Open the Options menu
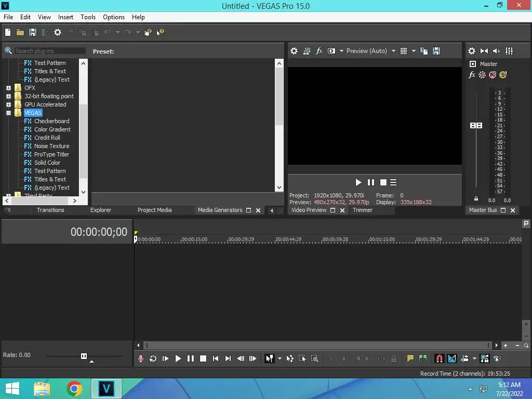Screen dimensions: 532x399 click(x=114, y=17)
